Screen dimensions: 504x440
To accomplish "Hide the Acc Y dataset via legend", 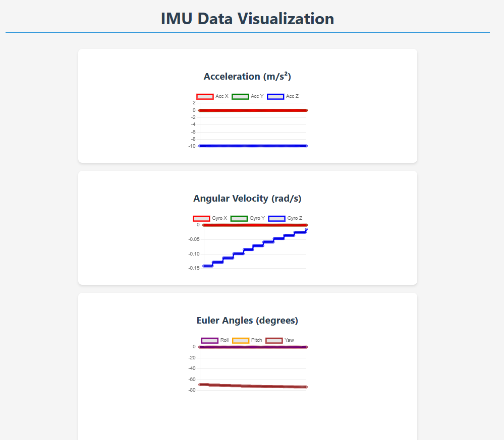I will pos(240,96).
